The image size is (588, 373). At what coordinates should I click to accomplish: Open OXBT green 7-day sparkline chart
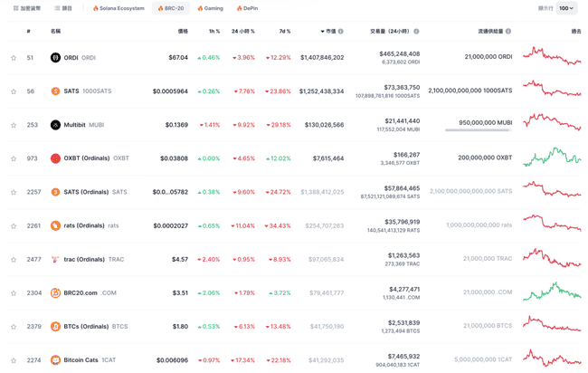[x=552, y=158]
